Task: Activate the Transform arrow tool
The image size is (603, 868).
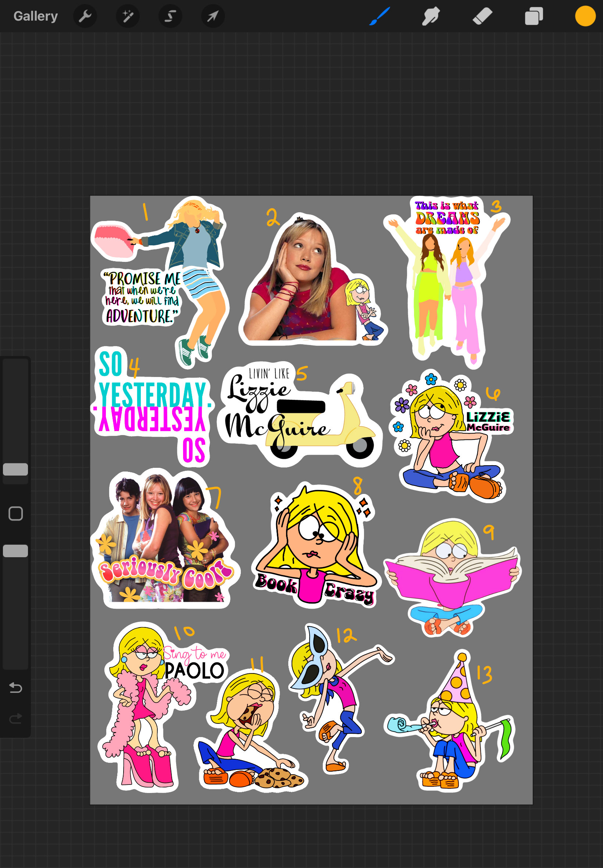Action: pyautogui.click(x=213, y=16)
